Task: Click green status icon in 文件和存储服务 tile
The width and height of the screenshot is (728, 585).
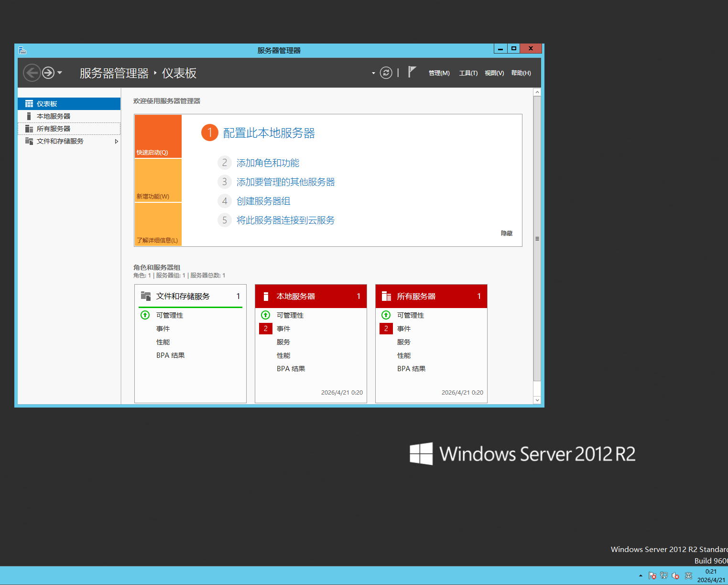Action: (145, 315)
